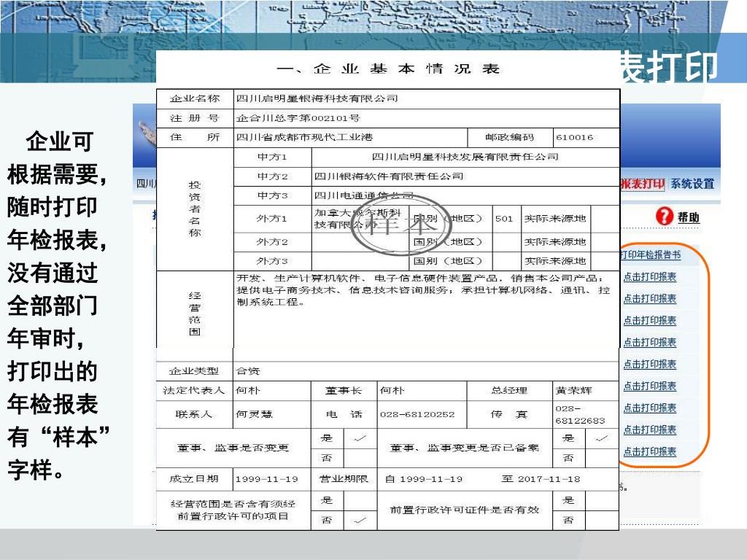Open the 帮助 help link

689,217
